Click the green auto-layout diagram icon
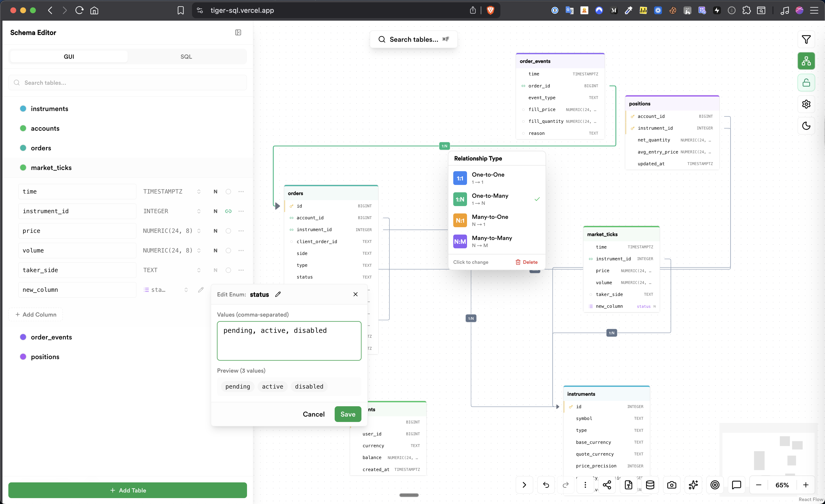This screenshot has height=504, width=825. pyautogui.click(x=806, y=61)
